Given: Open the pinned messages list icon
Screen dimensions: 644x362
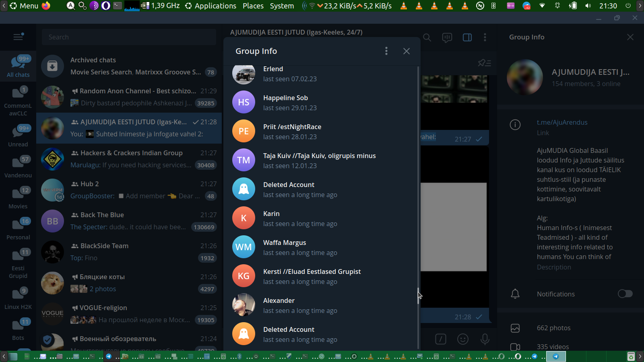Looking at the screenshot, I should pyautogui.click(x=484, y=63).
